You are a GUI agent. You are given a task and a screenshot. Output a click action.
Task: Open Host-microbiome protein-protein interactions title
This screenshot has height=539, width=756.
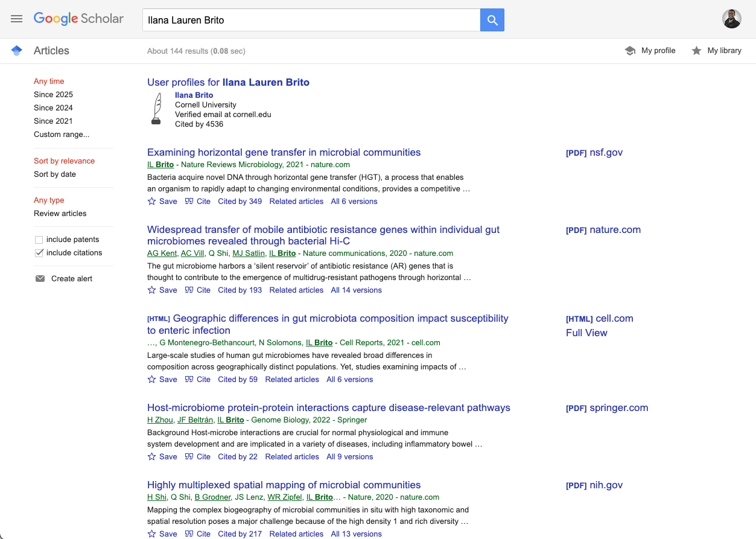[x=329, y=408]
